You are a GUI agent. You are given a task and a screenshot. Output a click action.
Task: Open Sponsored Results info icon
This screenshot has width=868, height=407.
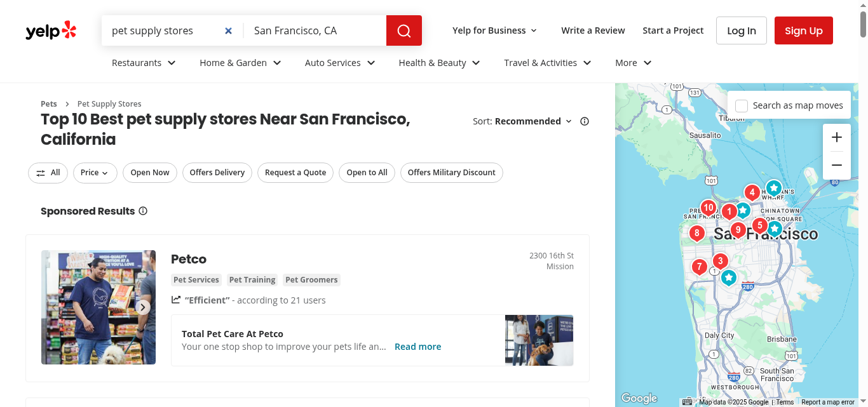click(143, 211)
